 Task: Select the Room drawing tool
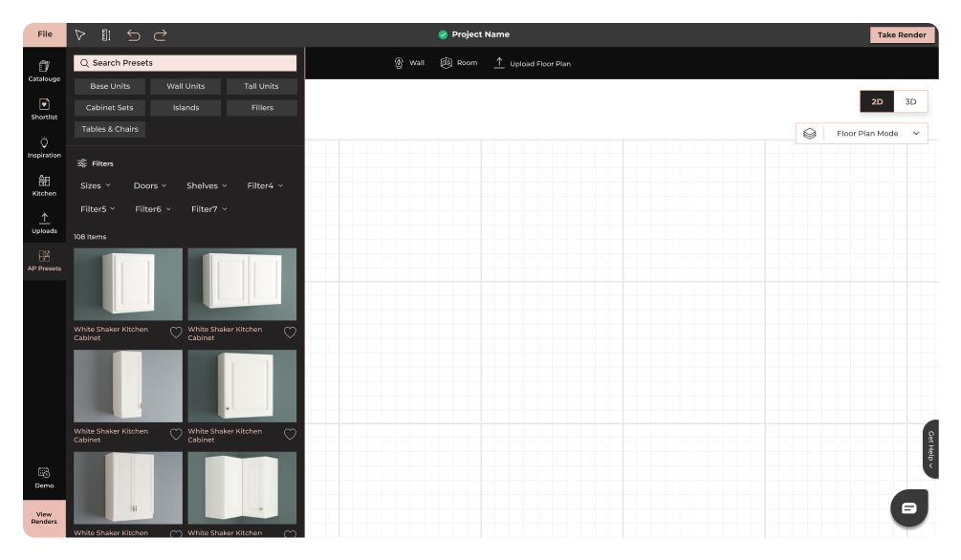(459, 63)
